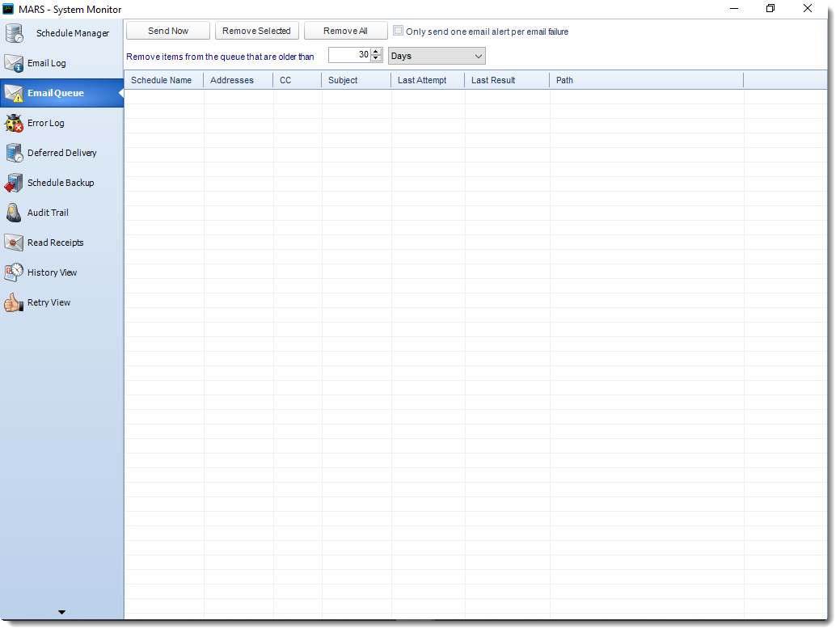Open the Retry View label
The height and width of the screenshot is (633, 840).
click(x=49, y=302)
